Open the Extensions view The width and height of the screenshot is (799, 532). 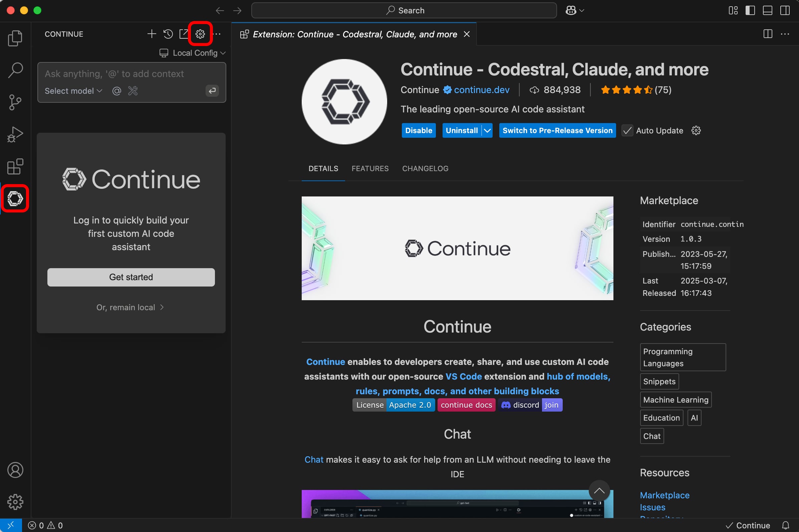coord(15,166)
